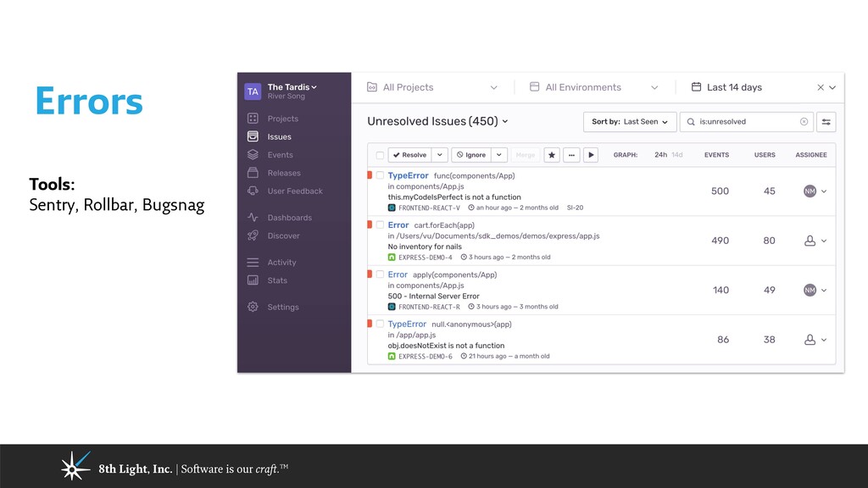Clear the date range with X icon
The height and width of the screenshot is (488, 868).
click(x=821, y=87)
